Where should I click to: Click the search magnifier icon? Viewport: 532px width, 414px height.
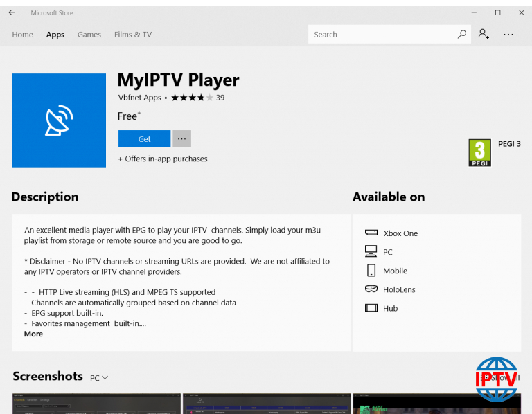coord(462,34)
